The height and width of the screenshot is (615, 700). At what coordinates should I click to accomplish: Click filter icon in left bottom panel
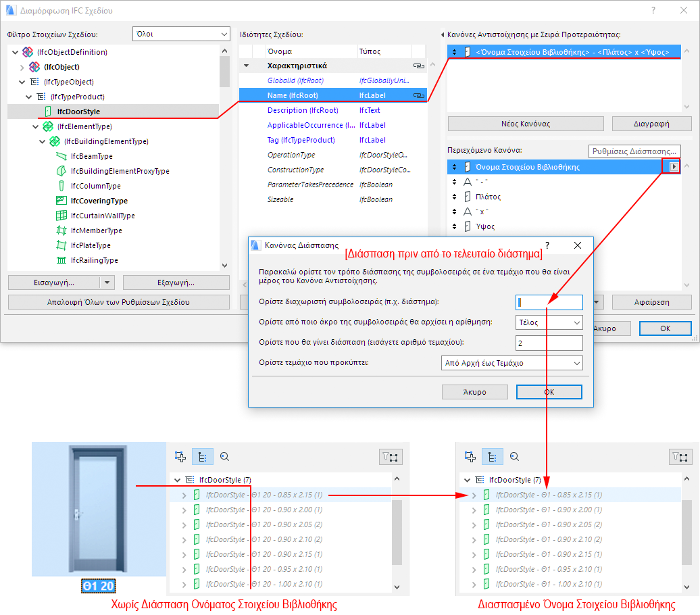tap(390, 457)
